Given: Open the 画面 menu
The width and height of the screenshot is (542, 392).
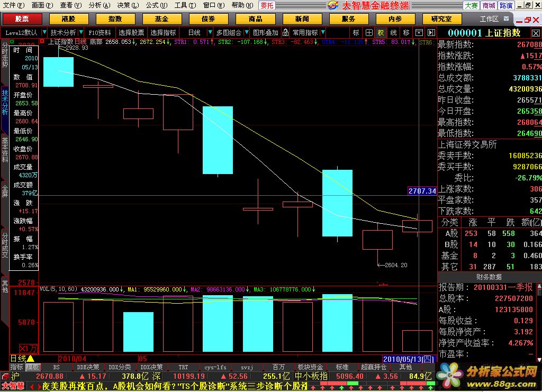Looking at the screenshot, I should (42, 5).
